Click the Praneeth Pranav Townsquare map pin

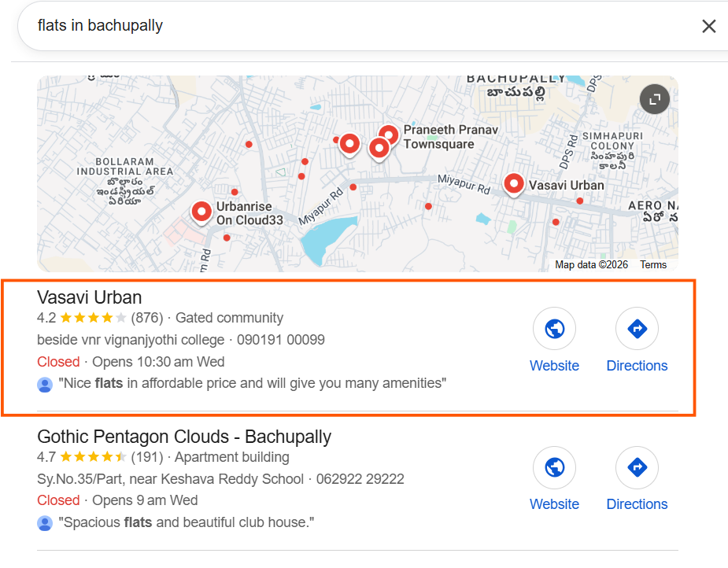coord(388,135)
